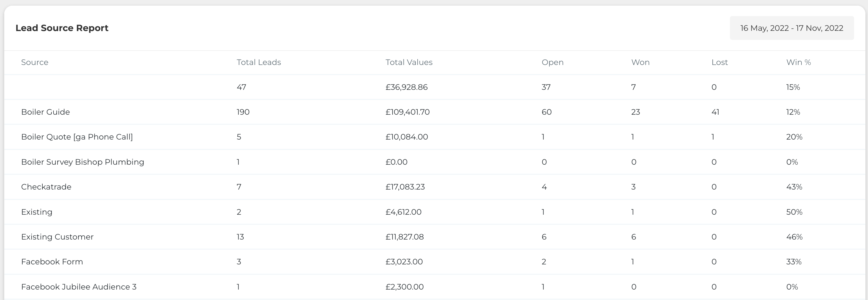
Task: Click the Boiler Quote [ga Phone Call] source
Action: coord(77,137)
